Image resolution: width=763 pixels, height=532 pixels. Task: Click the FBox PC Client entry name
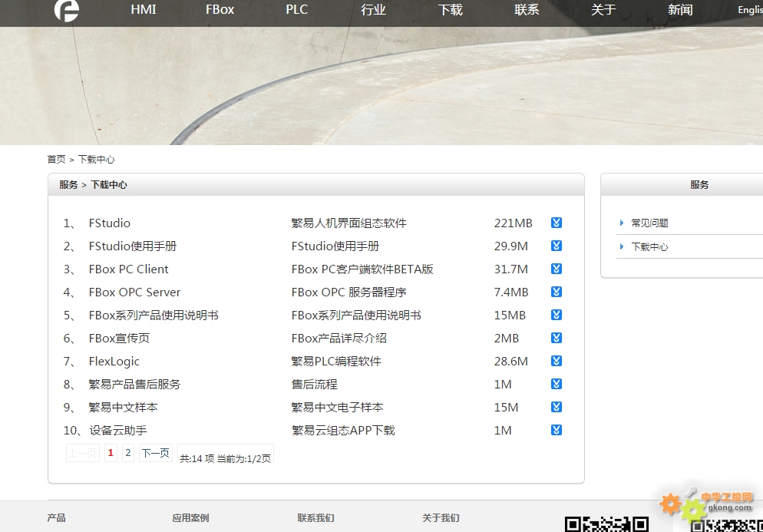tap(128, 269)
